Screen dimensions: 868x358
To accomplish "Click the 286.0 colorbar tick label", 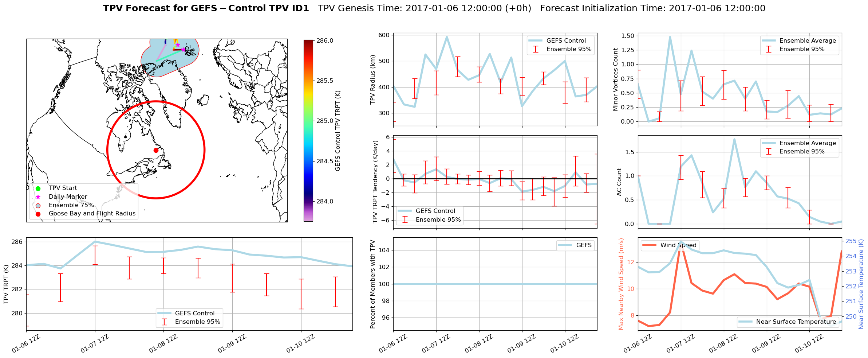I will pyautogui.click(x=325, y=40).
